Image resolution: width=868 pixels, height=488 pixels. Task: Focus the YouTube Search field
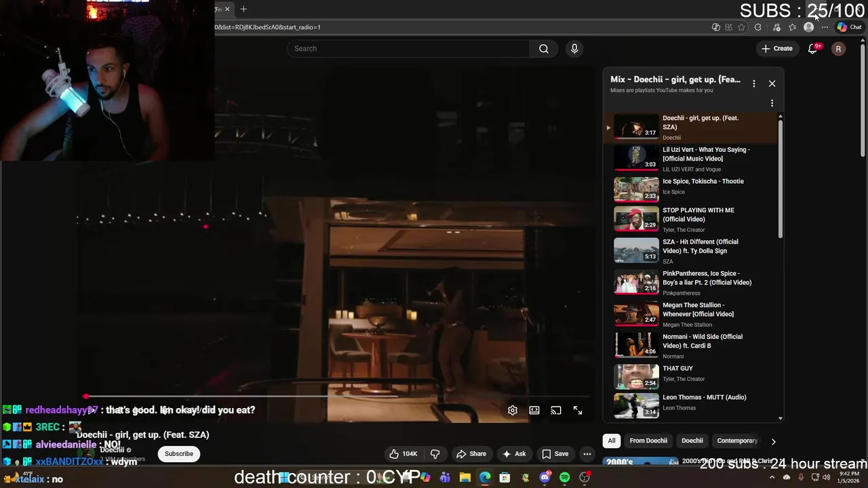click(408, 49)
